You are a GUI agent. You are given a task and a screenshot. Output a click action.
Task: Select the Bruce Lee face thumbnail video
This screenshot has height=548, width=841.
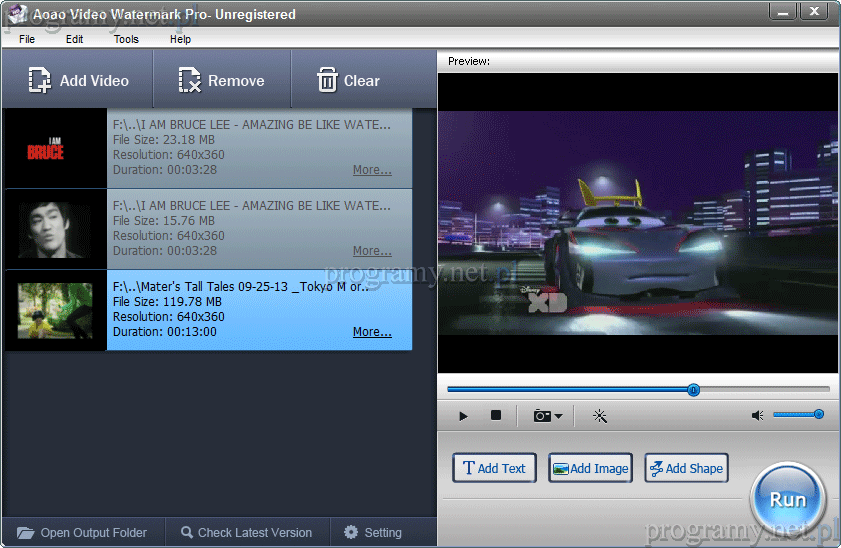[55, 230]
